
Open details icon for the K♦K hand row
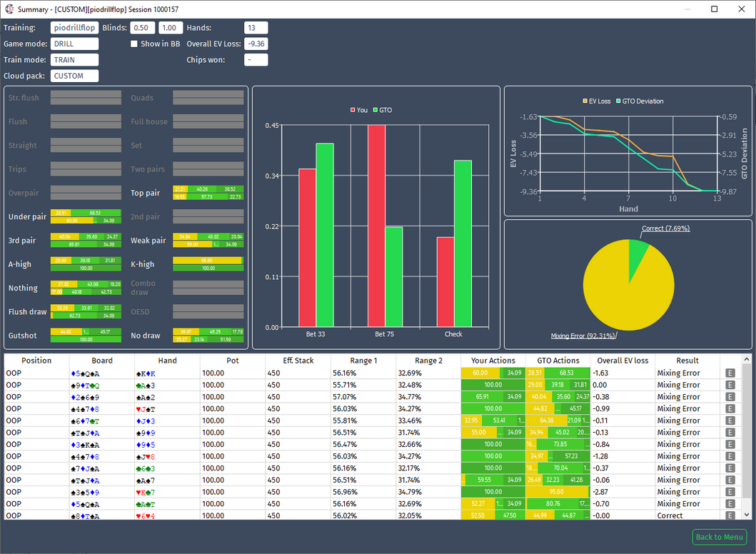pos(730,373)
